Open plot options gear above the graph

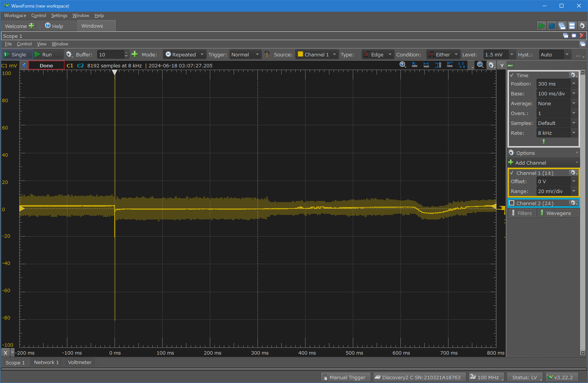[x=491, y=65]
